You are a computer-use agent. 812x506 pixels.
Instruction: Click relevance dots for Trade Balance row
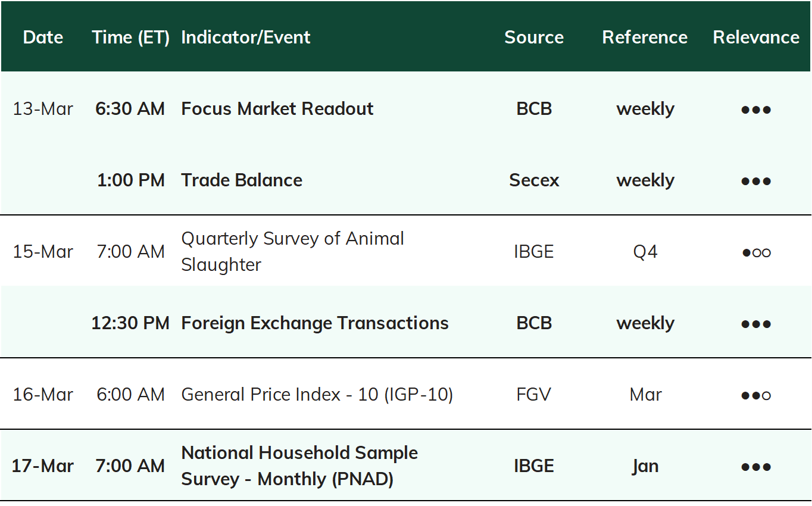point(756,181)
